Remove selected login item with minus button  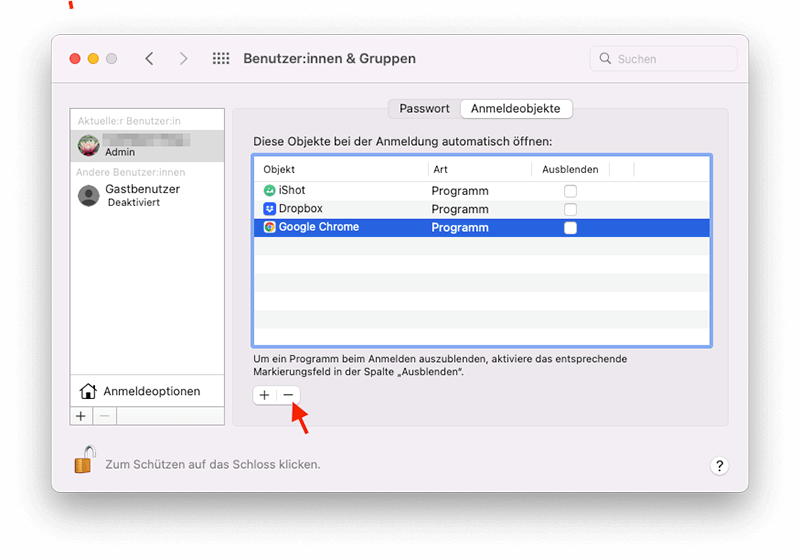288,395
